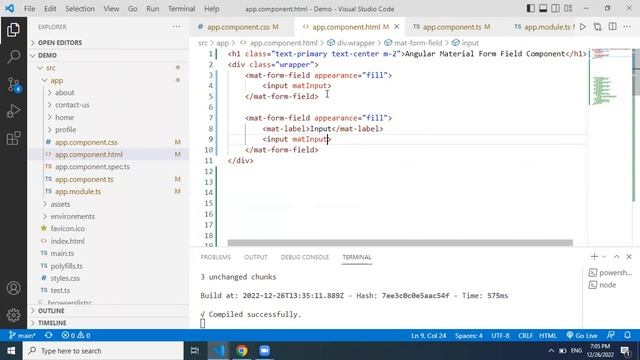Click Ln 9, Col 24 in status bar
The width and height of the screenshot is (640, 360).
(429, 336)
